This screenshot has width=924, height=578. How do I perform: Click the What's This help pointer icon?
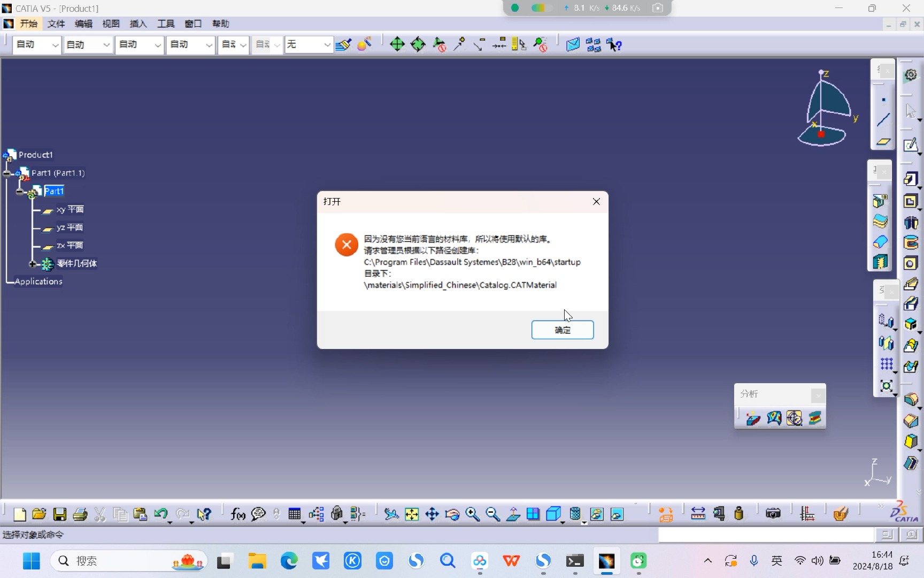[204, 514]
